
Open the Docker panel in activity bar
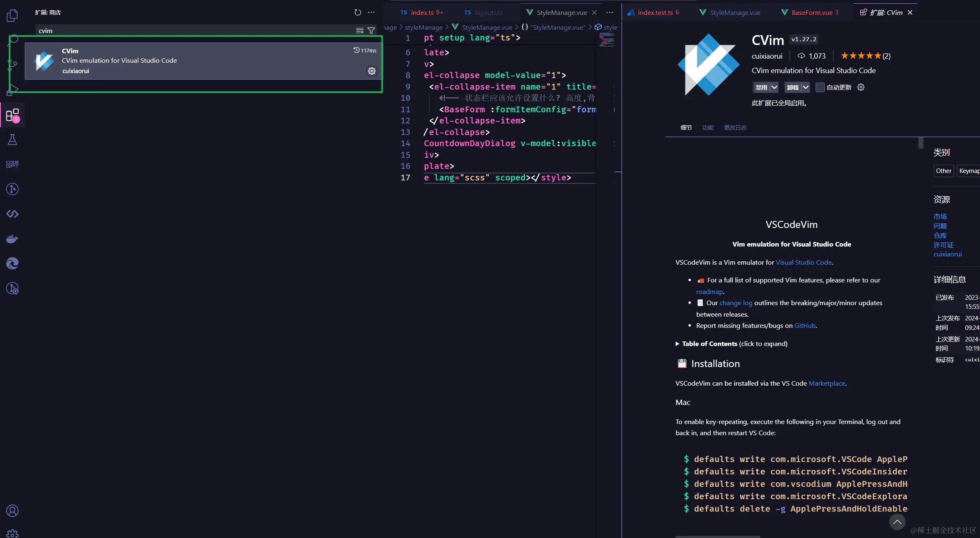[x=12, y=239]
